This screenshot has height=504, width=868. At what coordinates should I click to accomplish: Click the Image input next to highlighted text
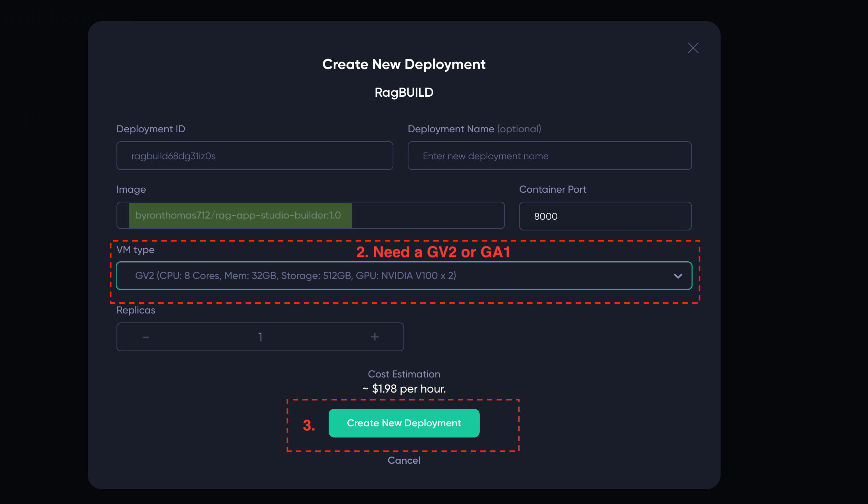[428, 215]
